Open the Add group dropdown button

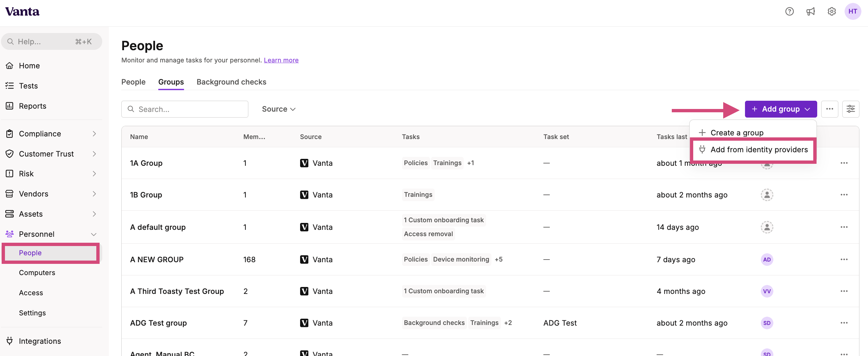click(780, 109)
